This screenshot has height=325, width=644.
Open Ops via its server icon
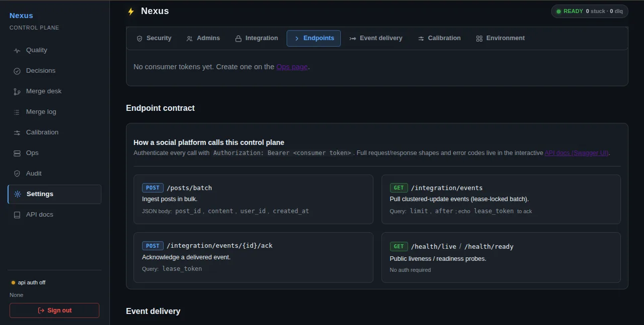point(17,153)
